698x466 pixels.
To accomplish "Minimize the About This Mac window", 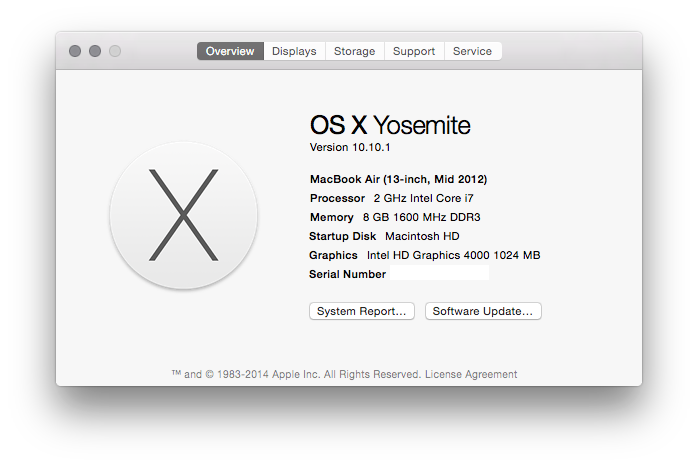I will point(95,51).
